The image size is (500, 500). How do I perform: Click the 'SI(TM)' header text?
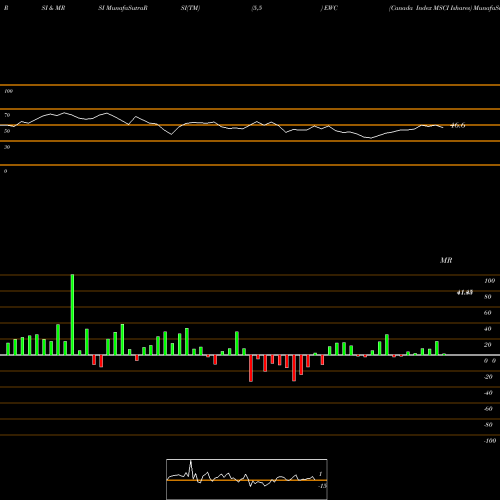tap(190, 8)
